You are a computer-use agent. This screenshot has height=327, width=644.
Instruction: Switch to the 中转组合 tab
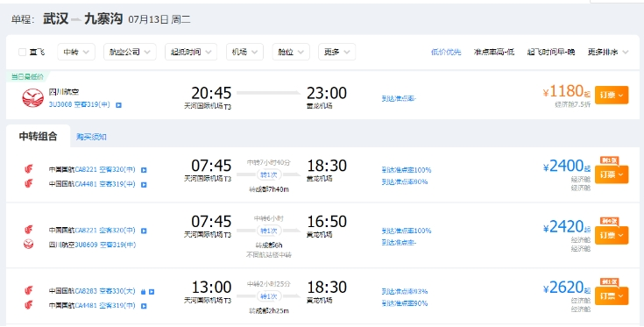pos(39,137)
